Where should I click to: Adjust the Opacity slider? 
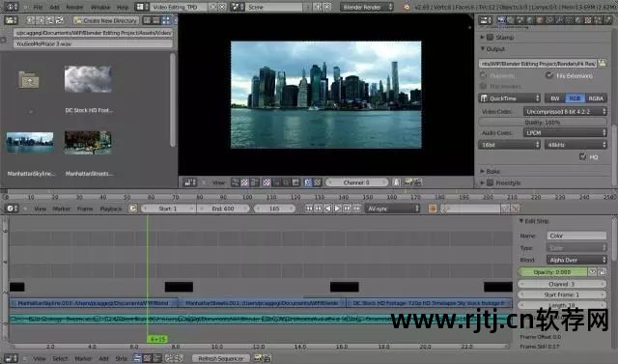pos(552,272)
